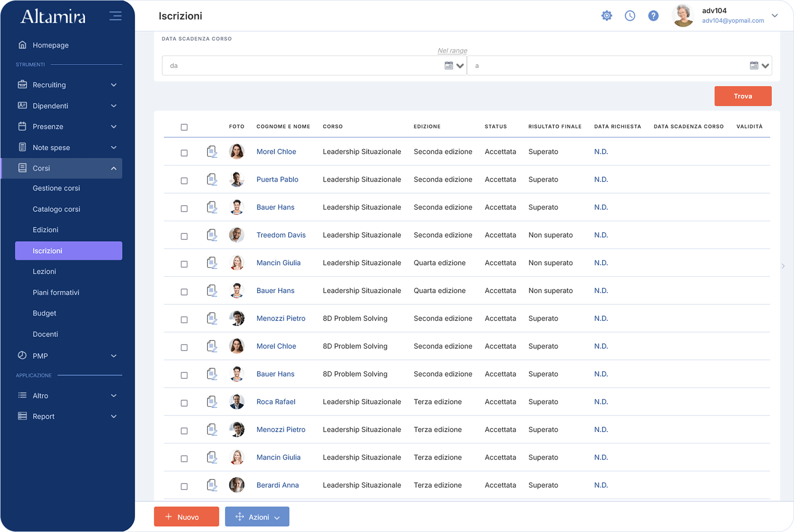Open the help question mark icon
794x532 pixels.
[x=654, y=16]
